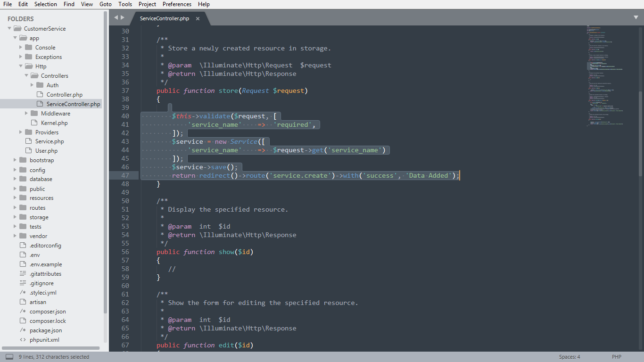The height and width of the screenshot is (362, 644).
Task: Open the Preferences menu
Action: tap(177, 4)
